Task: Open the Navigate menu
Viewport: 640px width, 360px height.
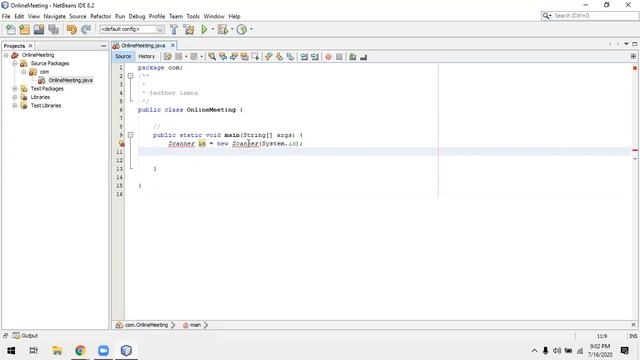Action: [55, 16]
